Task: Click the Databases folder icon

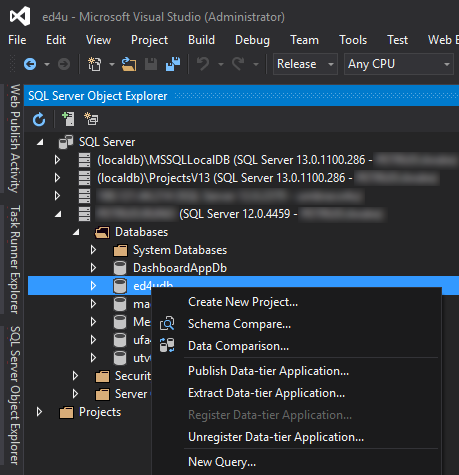Action: (102, 232)
